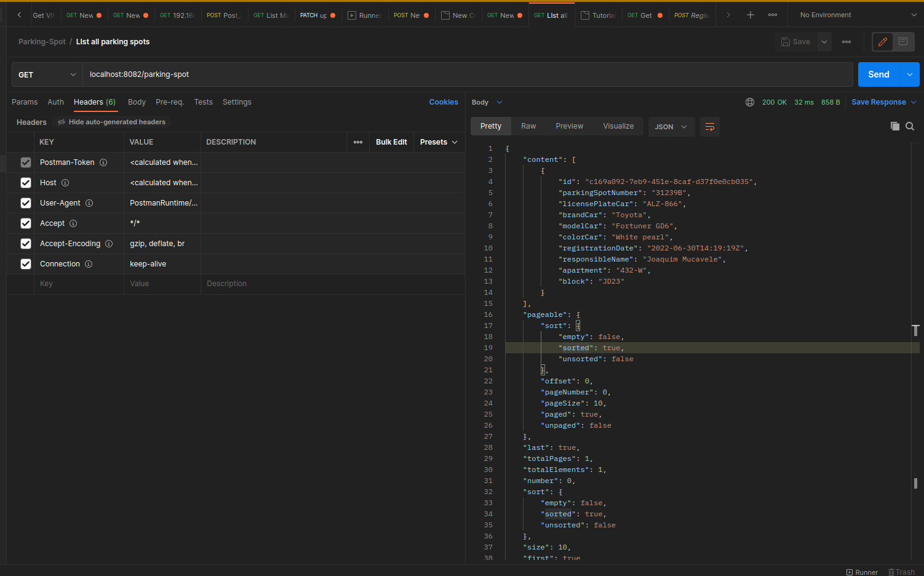Click the copy response icon
924x576 pixels.
point(895,126)
